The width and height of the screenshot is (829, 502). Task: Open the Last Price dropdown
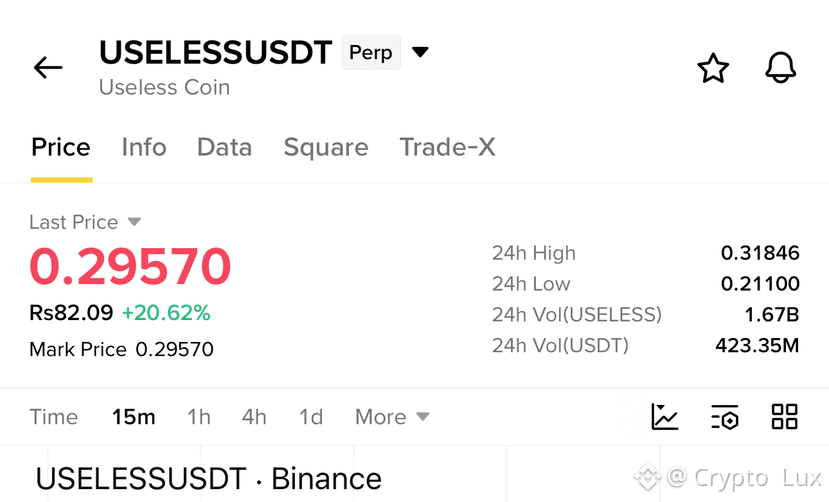click(85, 222)
